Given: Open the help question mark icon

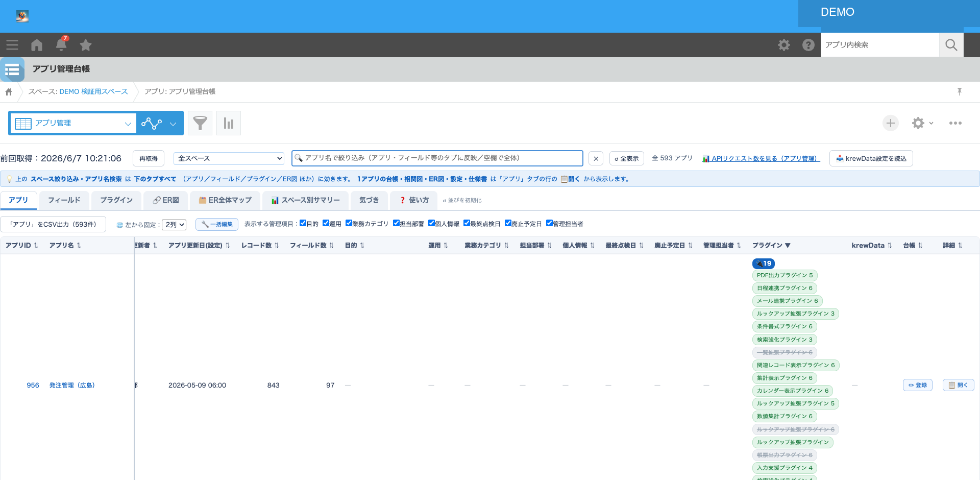Looking at the screenshot, I should pyautogui.click(x=808, y=45).
